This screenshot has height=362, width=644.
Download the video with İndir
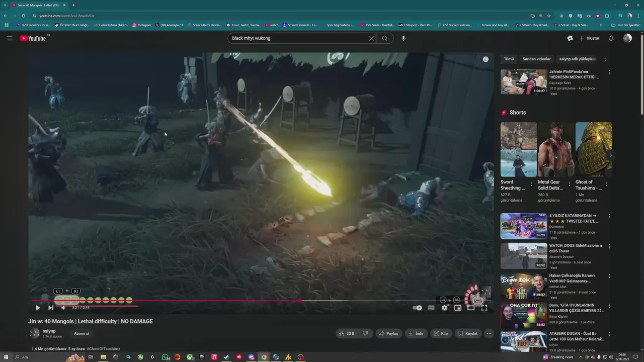(x=416, y=333)
